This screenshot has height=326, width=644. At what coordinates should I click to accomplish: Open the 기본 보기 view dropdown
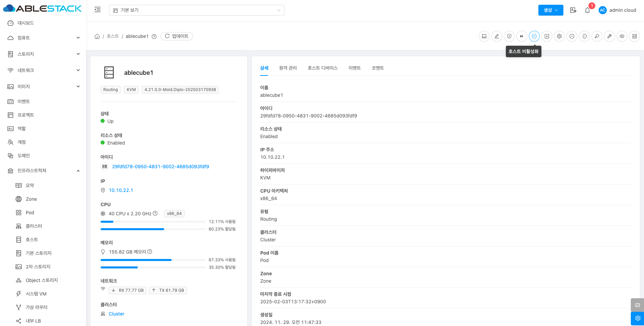(x=196, y=10)
